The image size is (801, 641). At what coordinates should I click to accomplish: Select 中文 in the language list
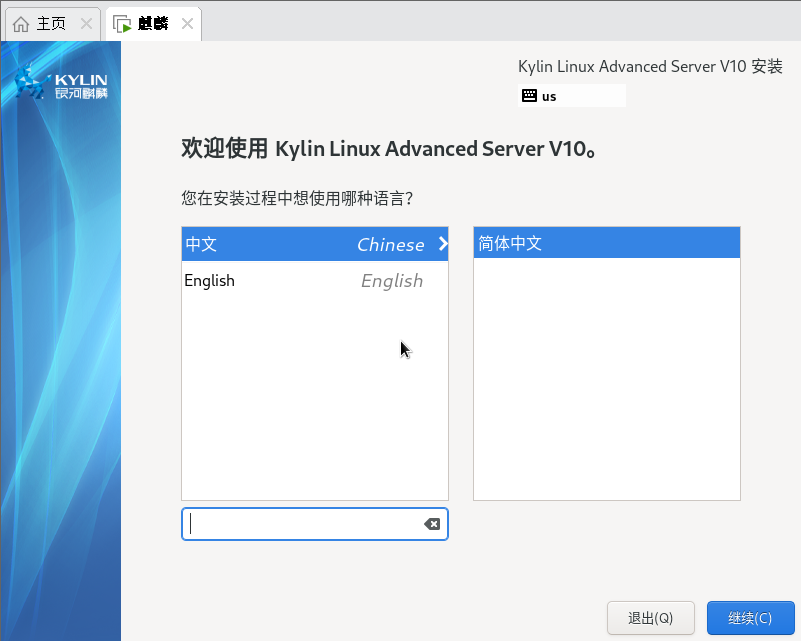coord(315,244)
